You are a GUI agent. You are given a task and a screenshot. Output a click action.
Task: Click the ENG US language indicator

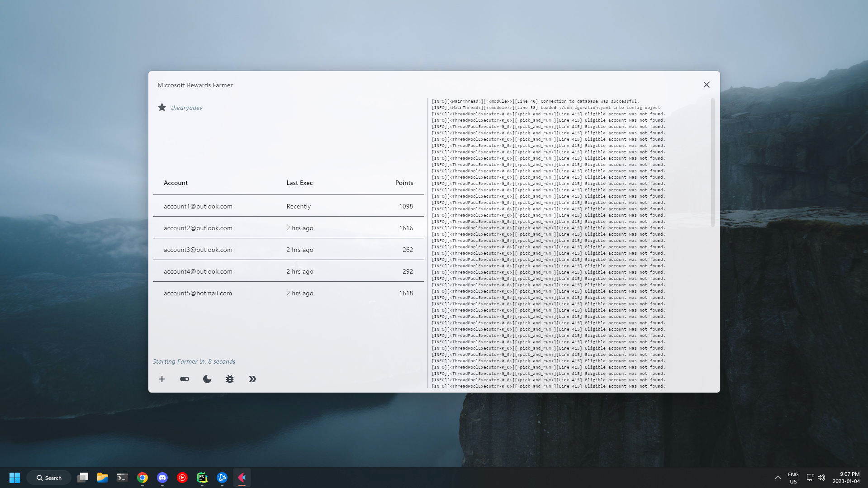click(x=793, y=478)
